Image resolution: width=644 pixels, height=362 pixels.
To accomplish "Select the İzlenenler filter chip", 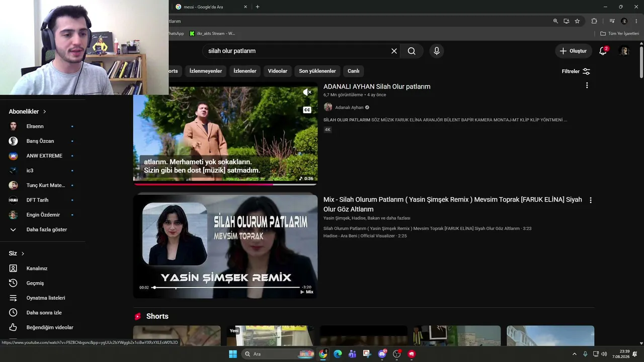I will pos(245,71).
